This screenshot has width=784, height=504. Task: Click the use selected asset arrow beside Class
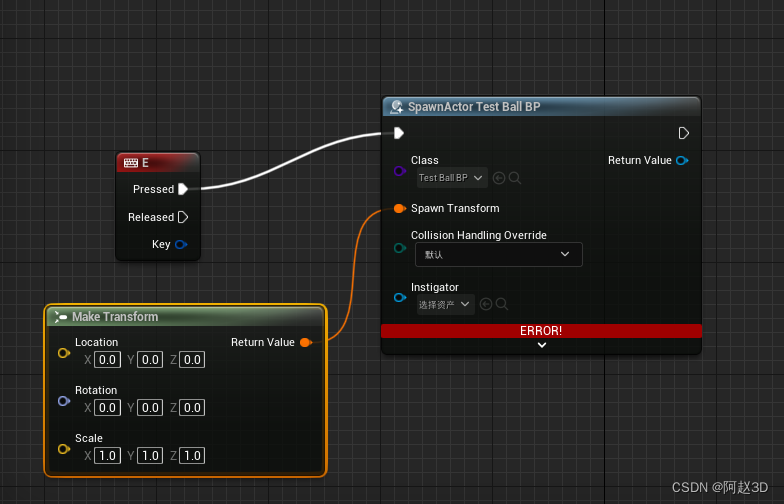(x=498, y=178)
